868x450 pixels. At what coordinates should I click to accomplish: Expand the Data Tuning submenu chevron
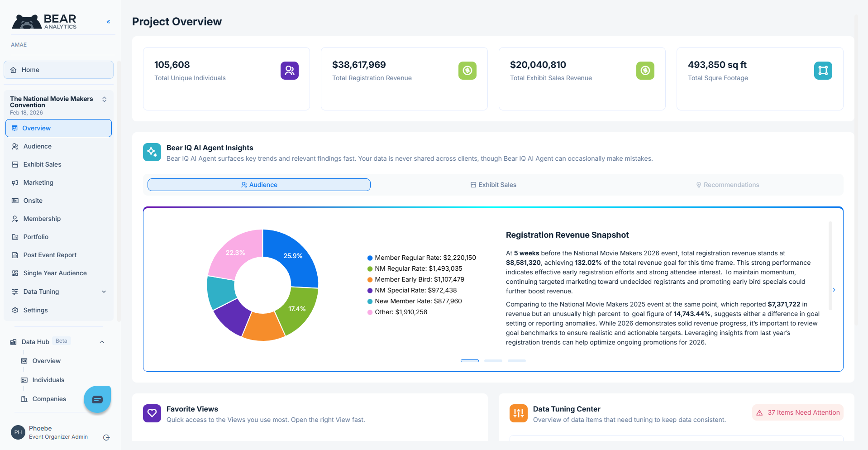(x=104, y=292)
